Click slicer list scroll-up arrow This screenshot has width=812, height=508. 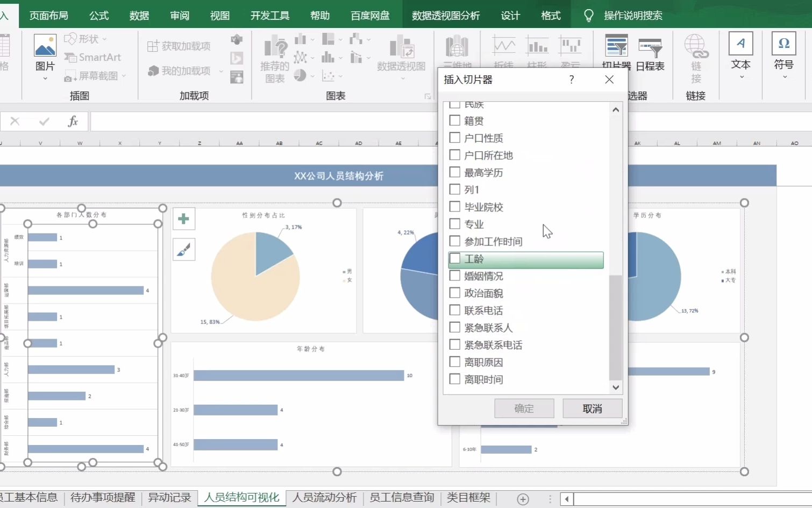pyautogui.click(x=616, y=110)
